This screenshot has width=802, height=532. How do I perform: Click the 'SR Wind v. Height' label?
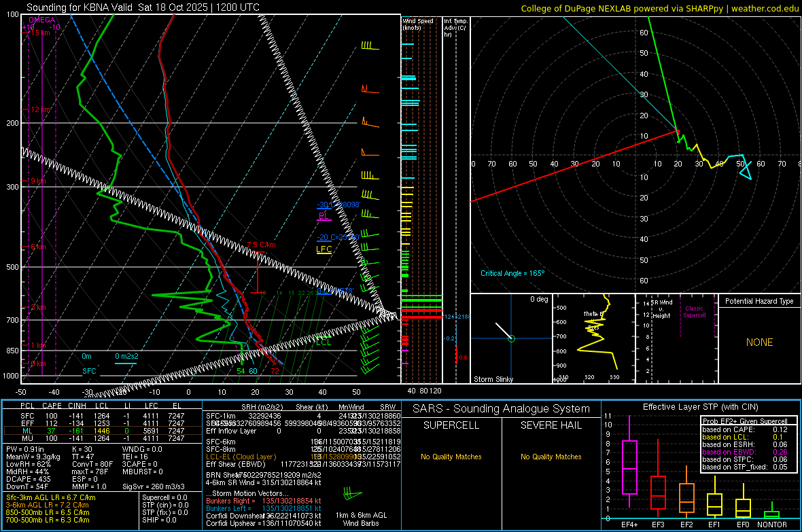point(661,309)
